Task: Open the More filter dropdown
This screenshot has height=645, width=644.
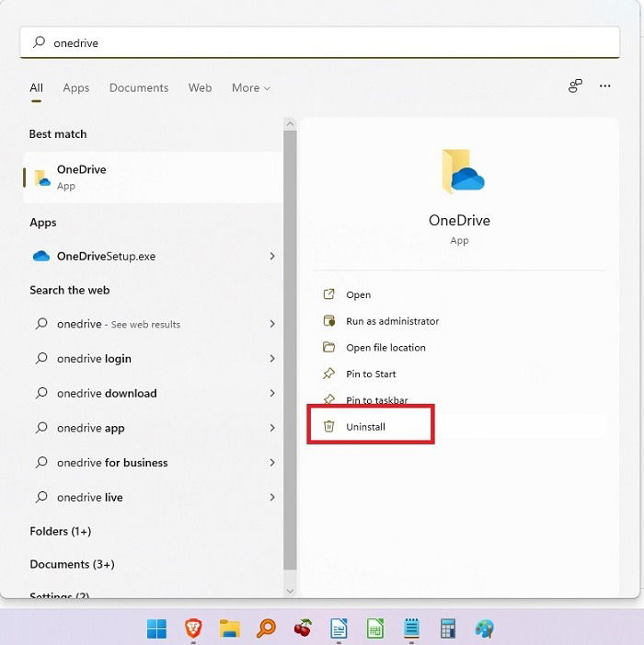Action: click(251, 87)
